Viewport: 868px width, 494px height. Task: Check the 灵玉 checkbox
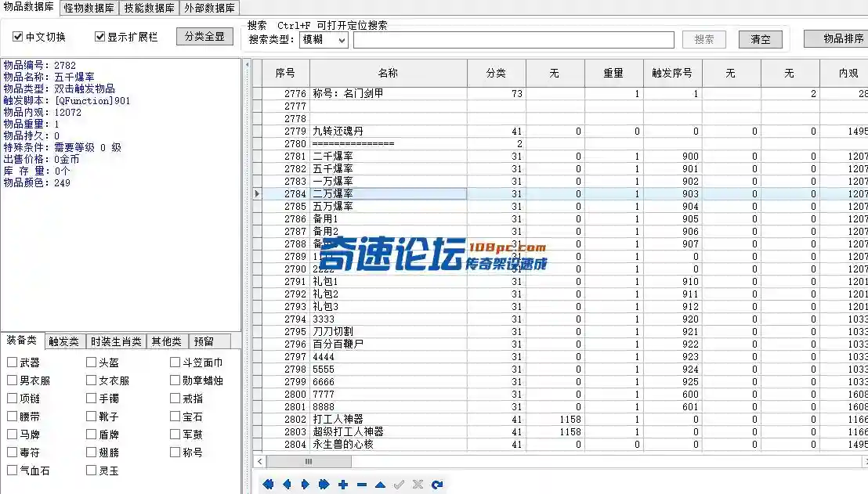coord(92,471)
